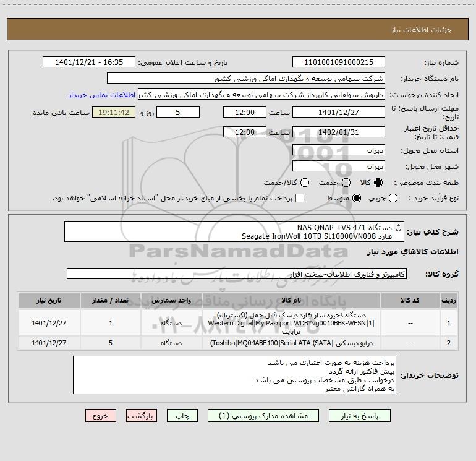Click the اطلاعات کالاهای مورد نیاز section title
This screenshot has height=461, width=476.
coord(412,252)
